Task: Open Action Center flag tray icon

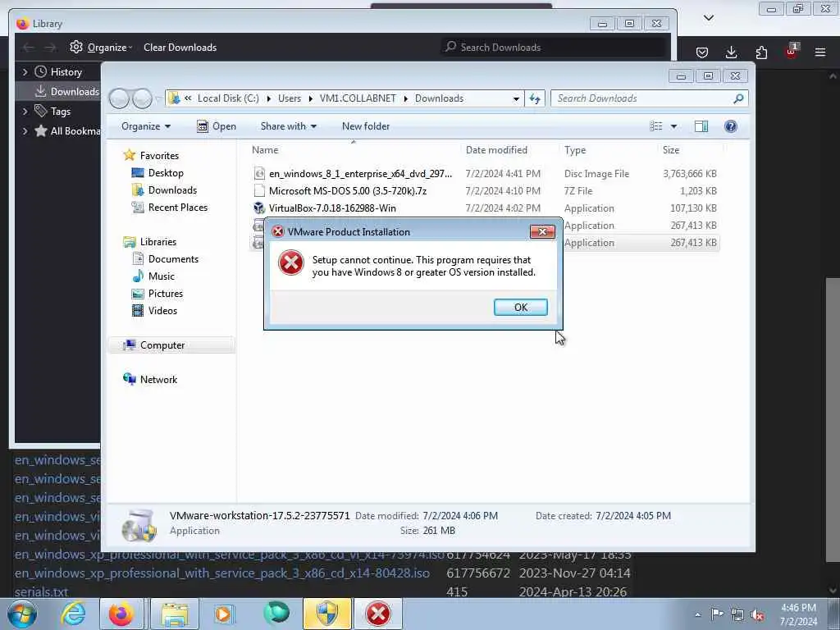Action: (717, 614)
